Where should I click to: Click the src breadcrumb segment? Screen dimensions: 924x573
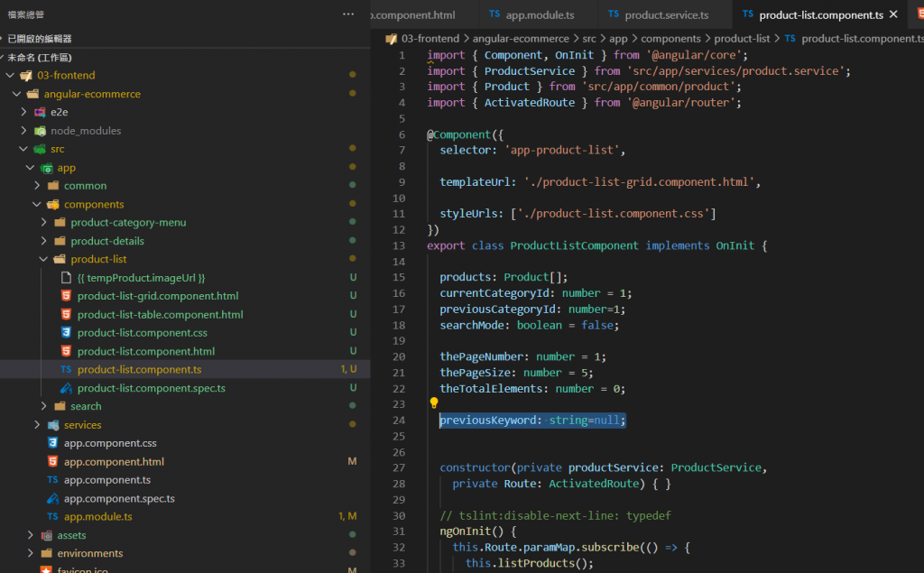[x=589, y=39]
